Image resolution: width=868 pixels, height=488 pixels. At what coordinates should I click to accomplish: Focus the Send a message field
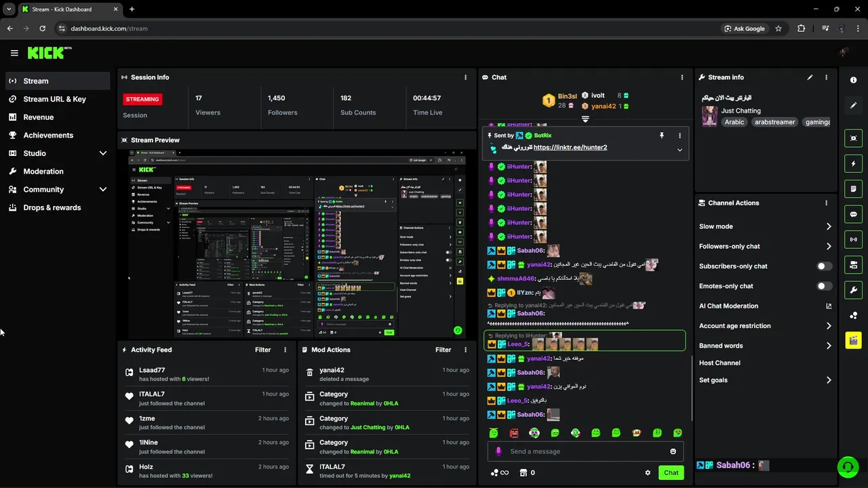585,451
